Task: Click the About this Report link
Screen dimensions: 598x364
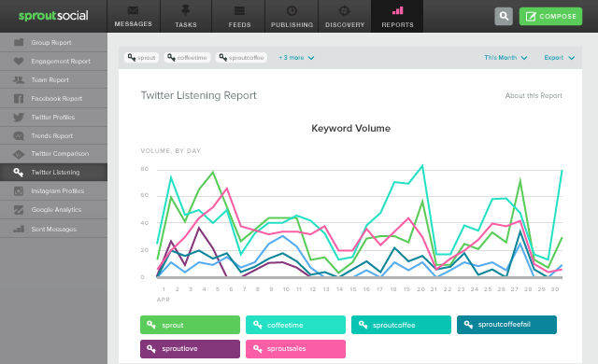Action: coord(534,95)
